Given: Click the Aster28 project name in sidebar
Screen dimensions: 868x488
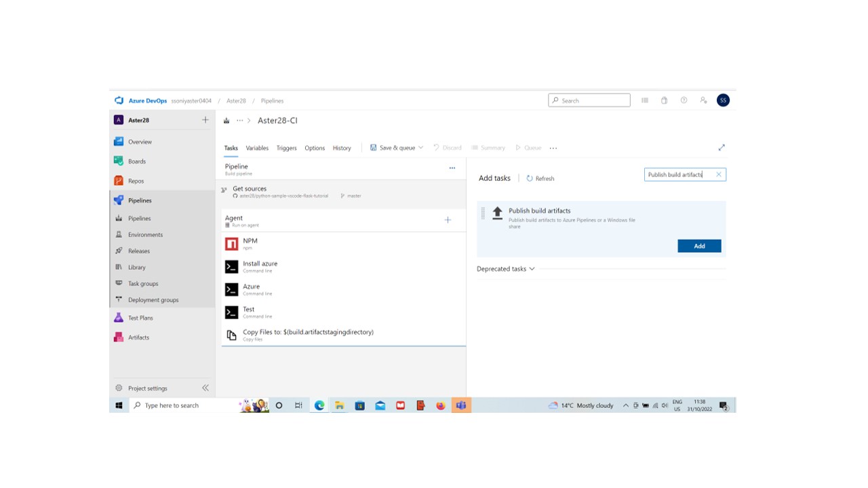Looking at the screenshot, I should coord(138,120).
